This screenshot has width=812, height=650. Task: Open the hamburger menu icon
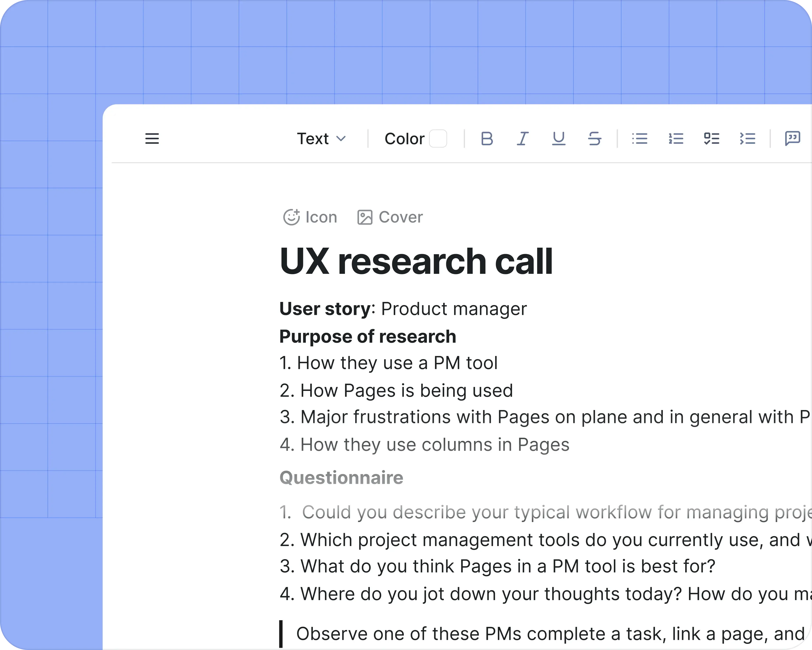pyautogui.click(x=152, y=139)
